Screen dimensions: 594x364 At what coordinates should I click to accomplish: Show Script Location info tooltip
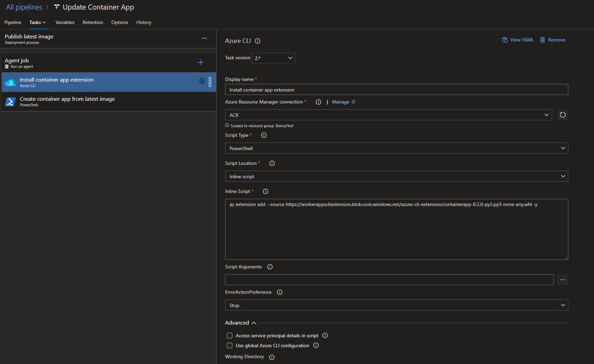(272, 163)
